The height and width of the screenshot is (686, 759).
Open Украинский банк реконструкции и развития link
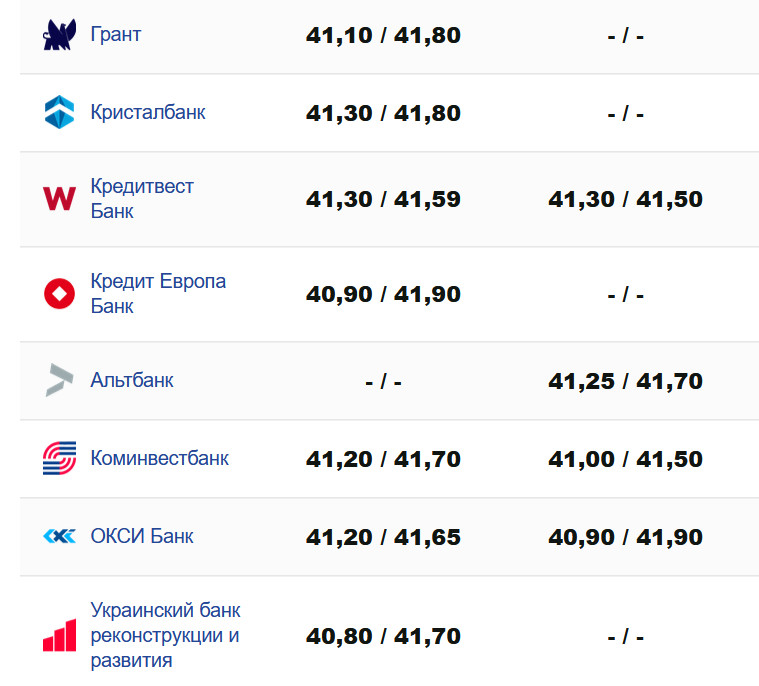(165, 635)
